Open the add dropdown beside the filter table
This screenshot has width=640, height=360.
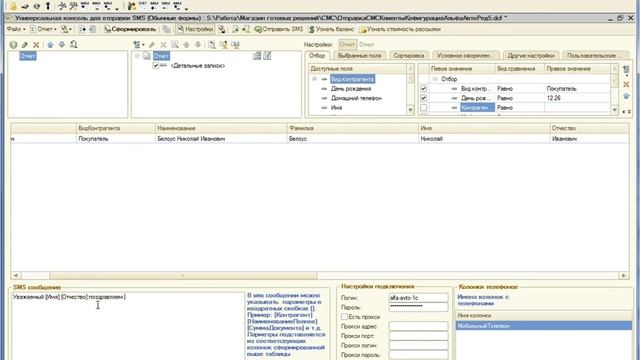pos(626,71)
